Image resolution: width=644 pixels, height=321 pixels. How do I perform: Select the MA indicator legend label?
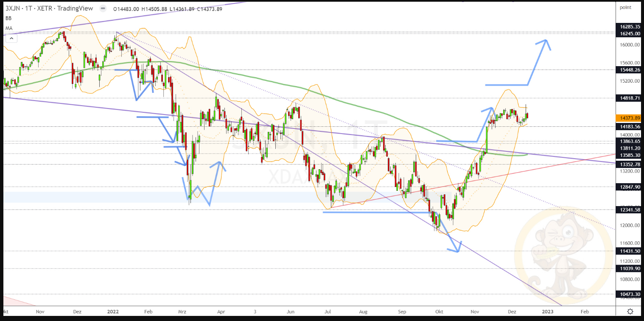click(9, 28)
